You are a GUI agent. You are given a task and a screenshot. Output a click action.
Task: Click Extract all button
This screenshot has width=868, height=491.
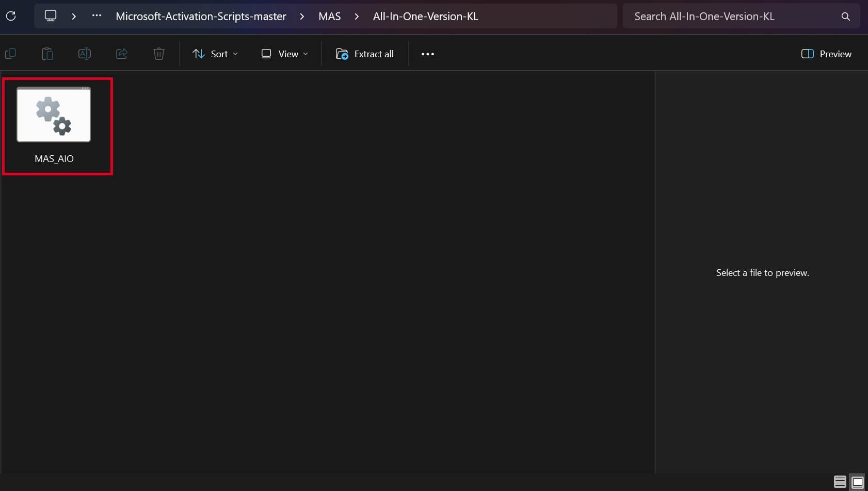pyautogui.click(x=365, y=54)
